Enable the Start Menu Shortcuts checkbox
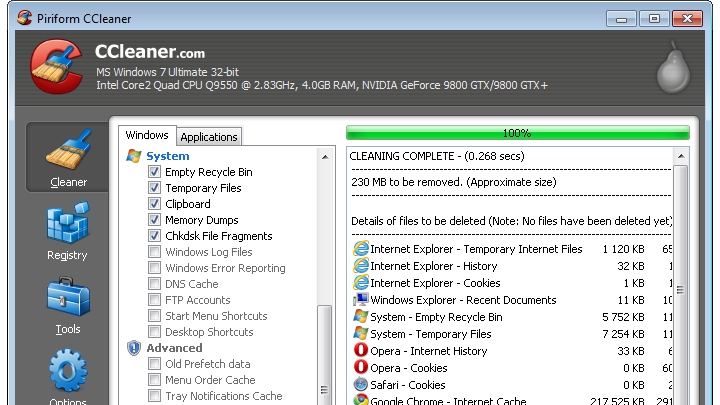 [x=154, y=316]
